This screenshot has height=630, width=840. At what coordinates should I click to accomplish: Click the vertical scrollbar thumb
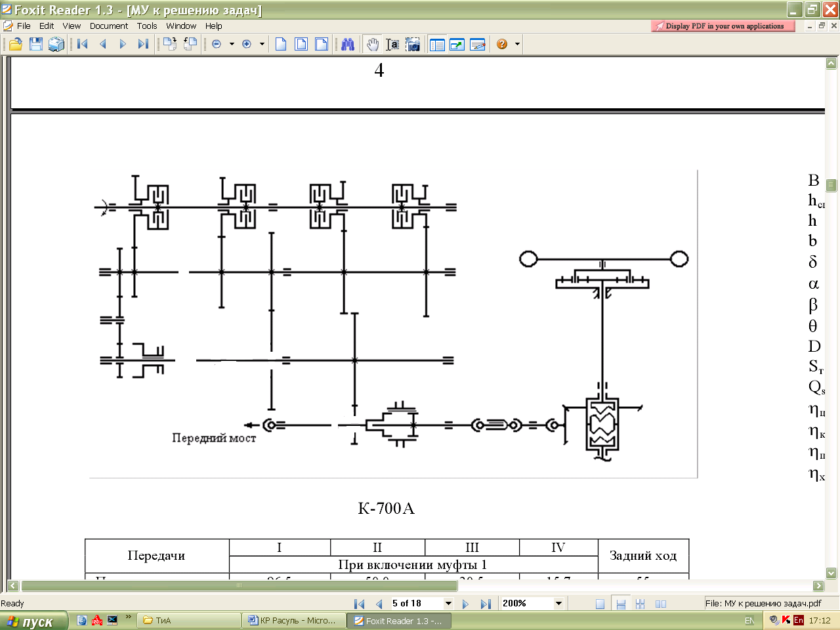click(831, 185)
